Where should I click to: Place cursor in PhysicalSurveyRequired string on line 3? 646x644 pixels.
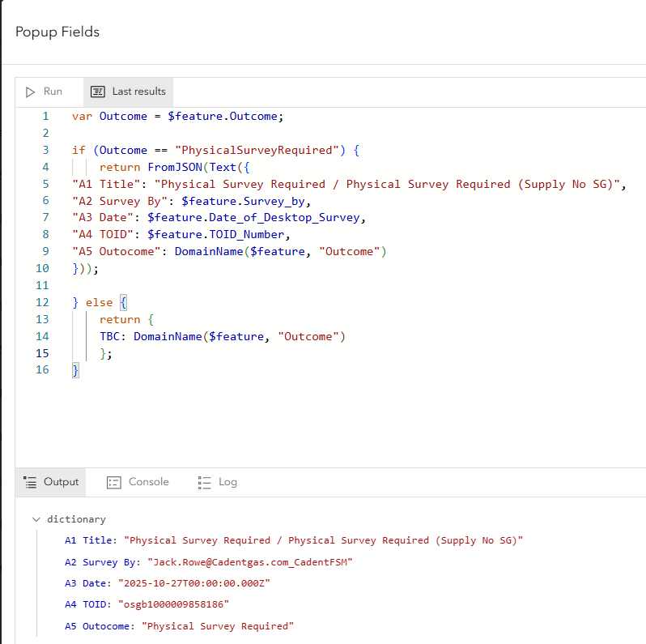point(260,151)
